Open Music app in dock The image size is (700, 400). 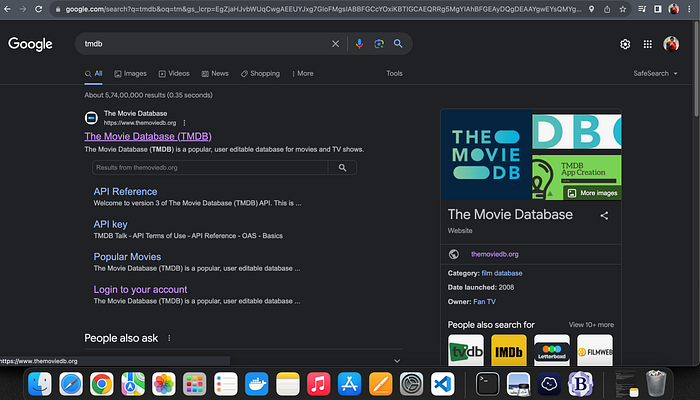(x=318, y=384)
